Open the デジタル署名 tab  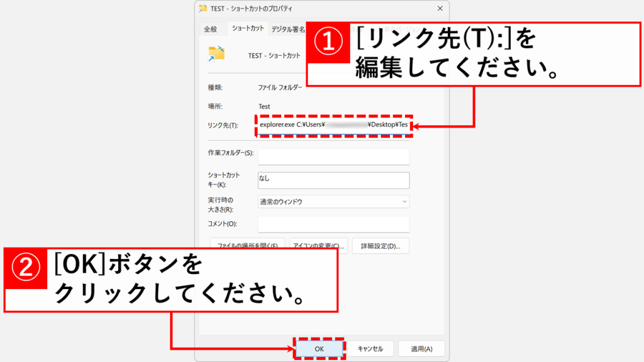(287, 29)
